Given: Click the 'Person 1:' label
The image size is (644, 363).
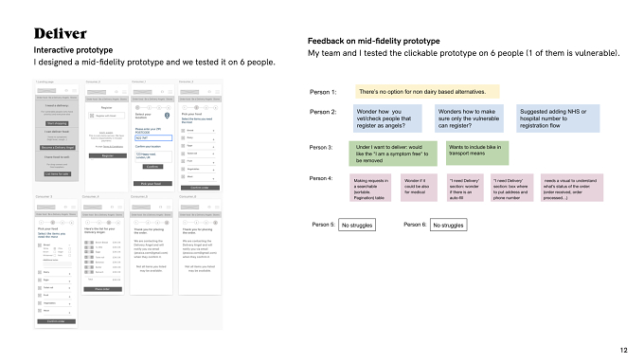Looking at the screenshot, I should point(323,92).
